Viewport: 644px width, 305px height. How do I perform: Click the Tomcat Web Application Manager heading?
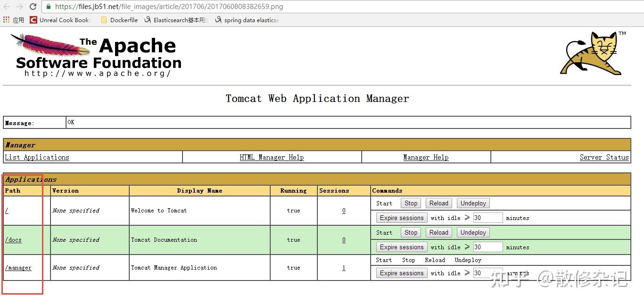pyautogui.click(x=317, y=99)
